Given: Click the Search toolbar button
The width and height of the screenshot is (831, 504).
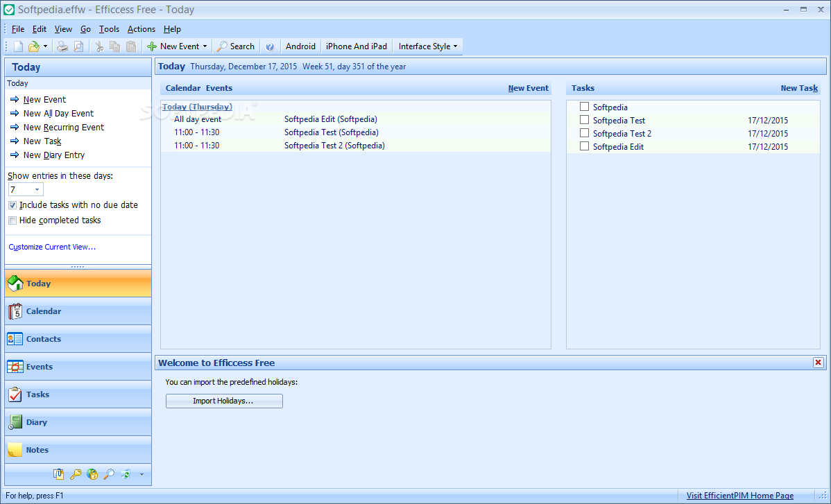Looking at the screenshot, I should (x=236, y=46).
